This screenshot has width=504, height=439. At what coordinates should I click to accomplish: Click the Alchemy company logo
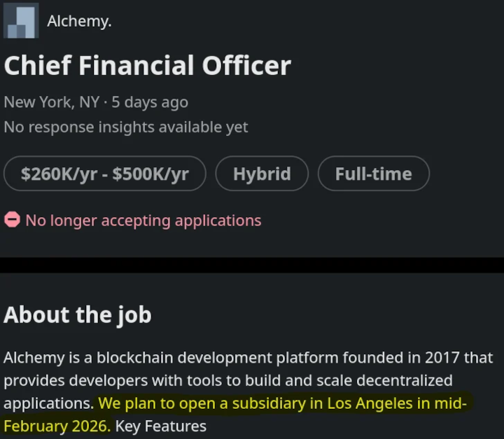tap(21, 21)
